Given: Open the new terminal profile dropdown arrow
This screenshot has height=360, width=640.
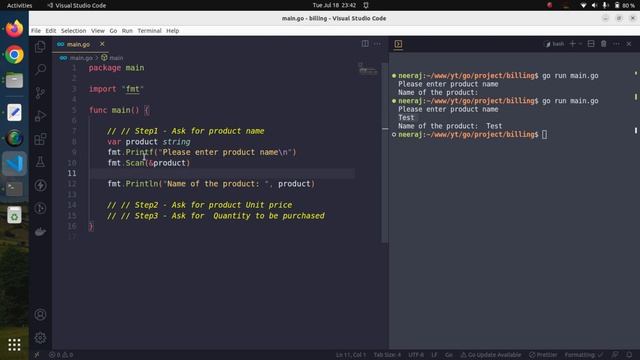Looking at the screenshot, I should [x=580, y=44].
